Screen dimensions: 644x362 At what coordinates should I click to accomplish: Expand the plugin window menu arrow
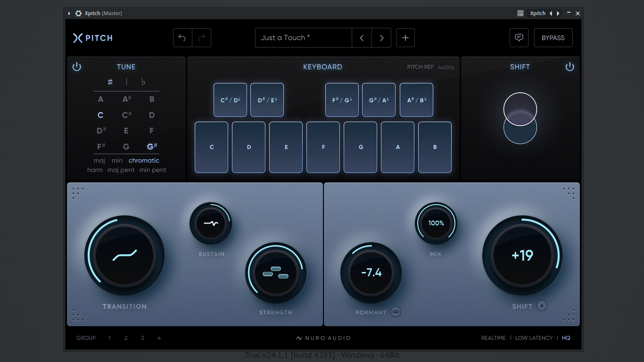click(x=69, y=13)
